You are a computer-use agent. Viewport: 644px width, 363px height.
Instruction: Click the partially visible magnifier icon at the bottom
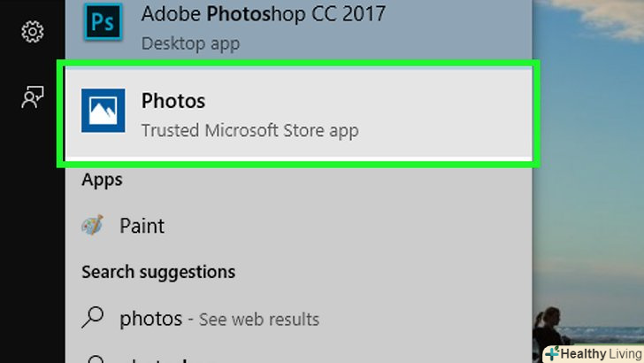(x=94, y=357)
